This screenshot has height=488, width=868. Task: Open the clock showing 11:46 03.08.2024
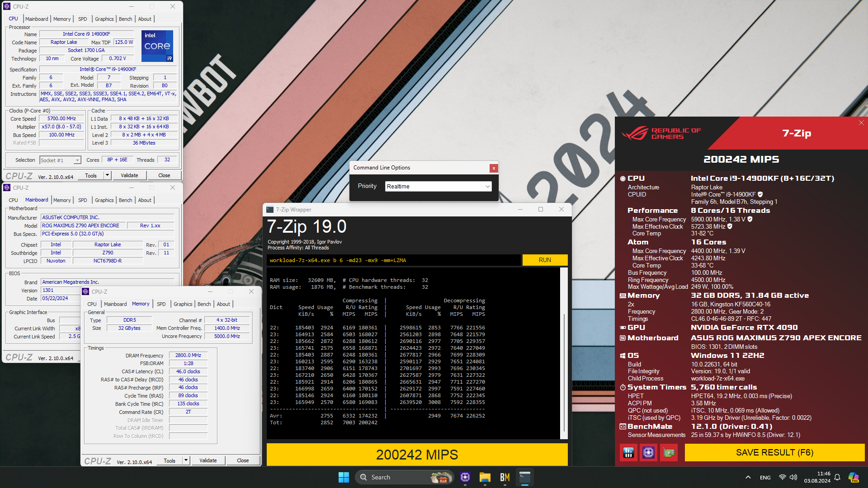[817, 477]
